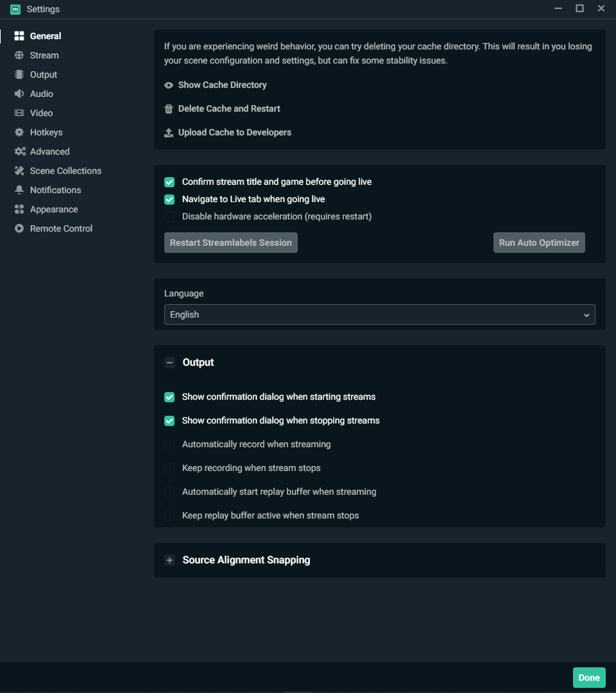This screenshot has width=616, height=693.
Task: Click the eye icon for Show Cache Directory
Action: (x=169, y=85)
